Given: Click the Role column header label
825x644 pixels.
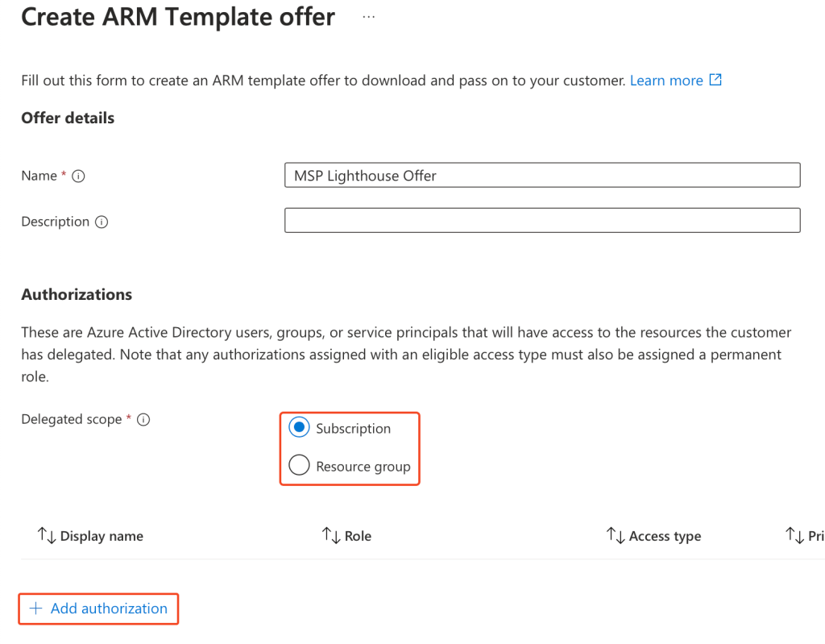Looking at the screenshot, I should [x=358, y=536].
